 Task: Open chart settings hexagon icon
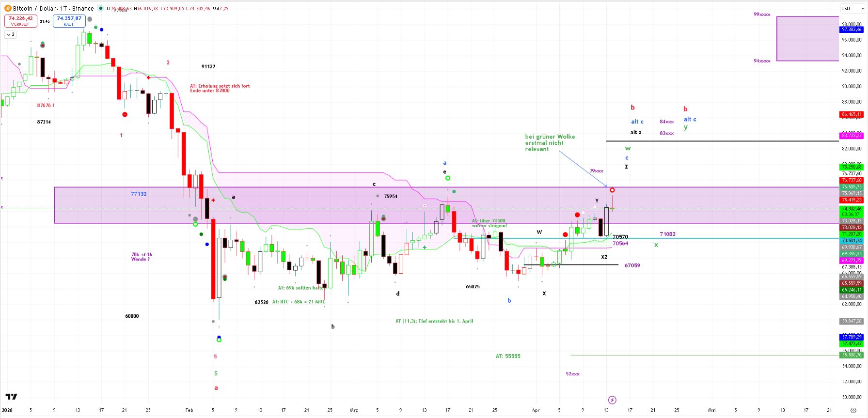point(853,410)
